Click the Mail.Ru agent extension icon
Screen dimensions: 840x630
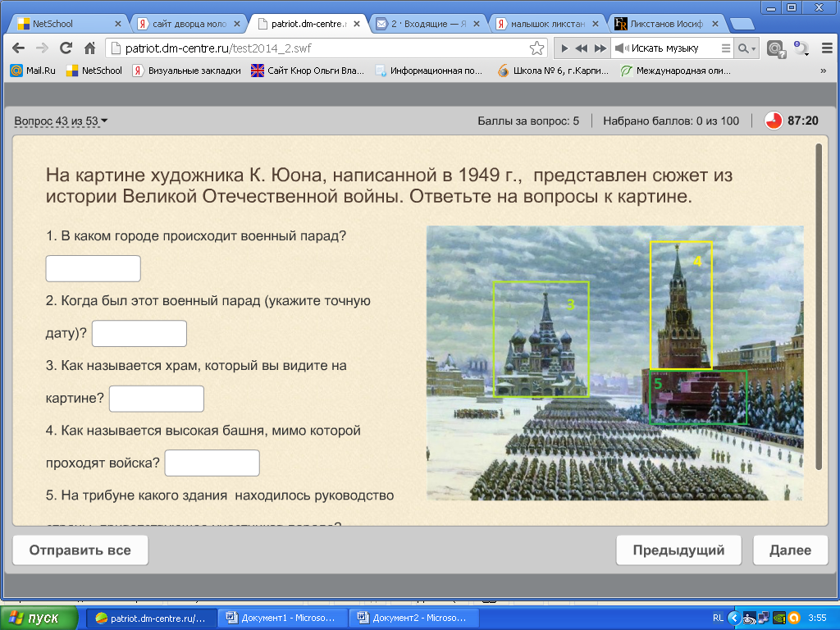click(x=776, y=48)
